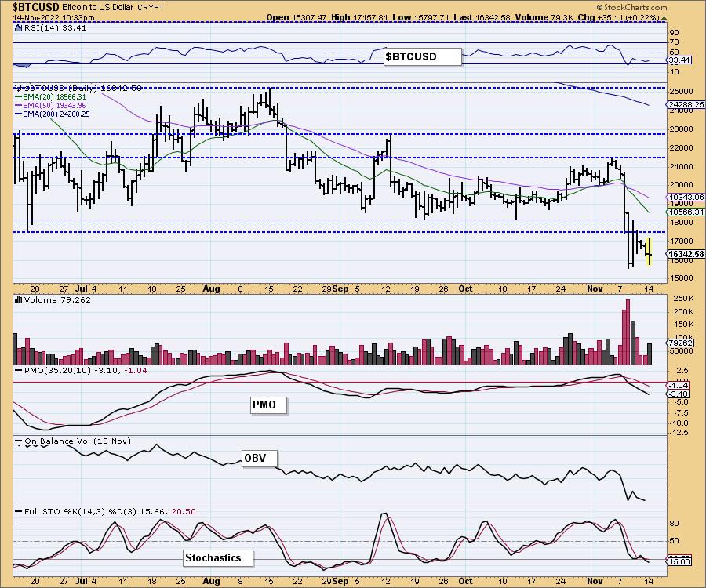This screenshot has height=588, width=706.
Task: Click the Sep label on the bottom date axis
Action: [340, 581]
